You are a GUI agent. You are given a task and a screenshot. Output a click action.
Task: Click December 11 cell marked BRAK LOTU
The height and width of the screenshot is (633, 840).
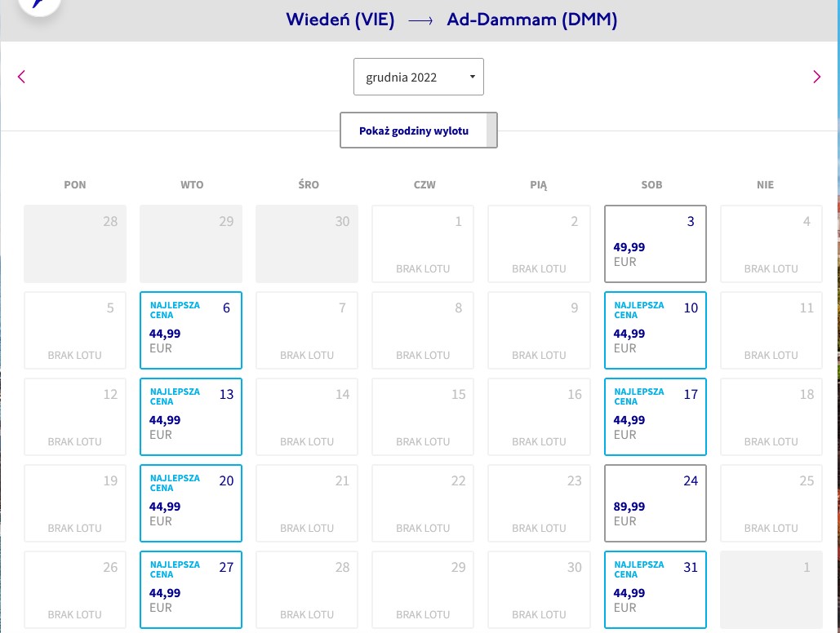pyautogui.click(x=771, y=330)
